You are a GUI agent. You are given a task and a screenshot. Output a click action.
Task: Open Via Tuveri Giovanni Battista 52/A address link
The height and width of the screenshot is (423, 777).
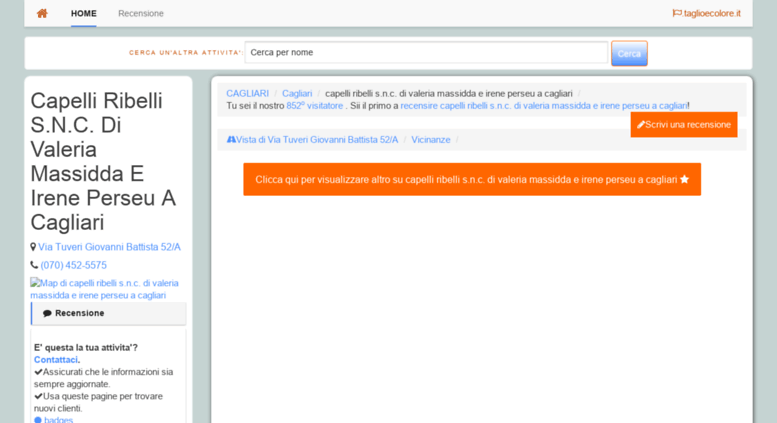pos(110,247)
